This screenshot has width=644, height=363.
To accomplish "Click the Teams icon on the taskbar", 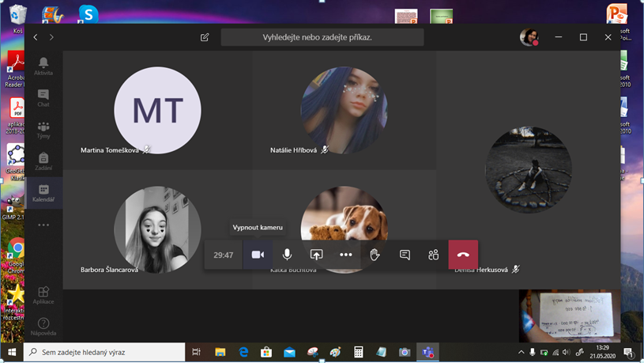I will 428,352.
